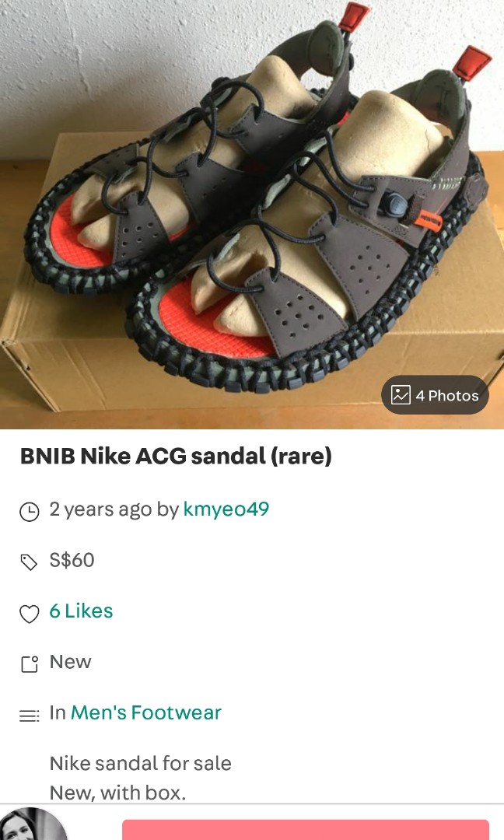Click the clock icon beside posting time
This screenshot has width=504, height=840.
click(x=29, y=511)
